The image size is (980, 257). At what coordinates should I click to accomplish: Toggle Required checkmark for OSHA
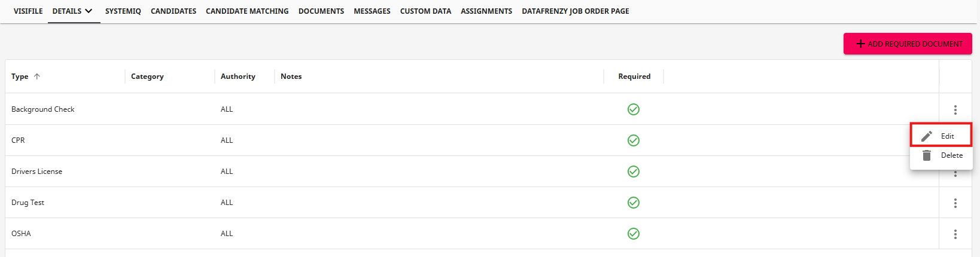(x=634, y=234)
